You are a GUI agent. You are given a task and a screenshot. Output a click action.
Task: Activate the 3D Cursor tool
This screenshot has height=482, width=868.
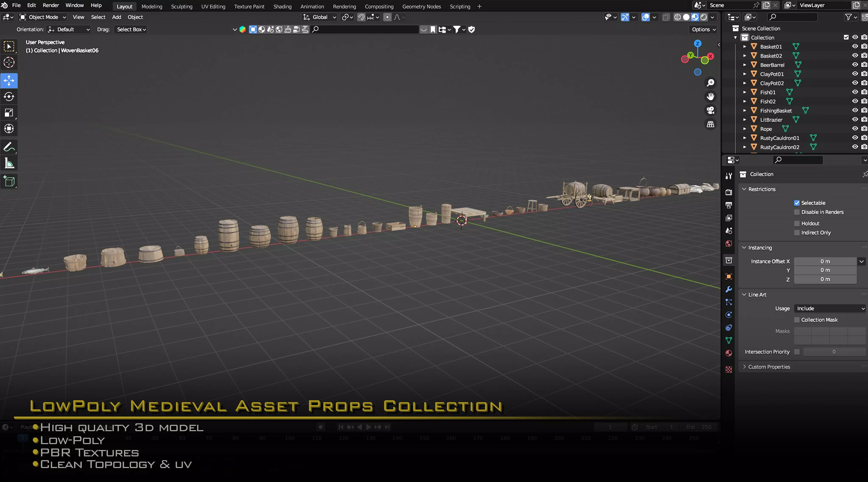[x=9, y=63]
